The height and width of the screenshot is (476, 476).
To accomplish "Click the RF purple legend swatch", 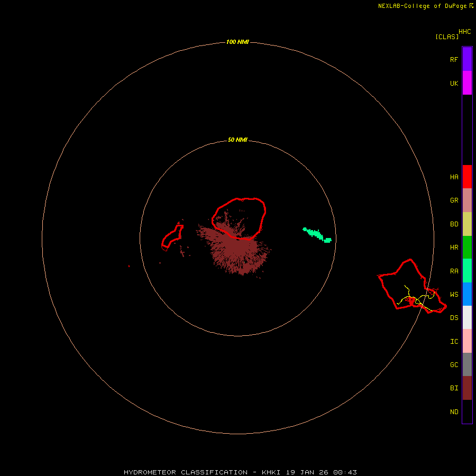I will point(467,59).
